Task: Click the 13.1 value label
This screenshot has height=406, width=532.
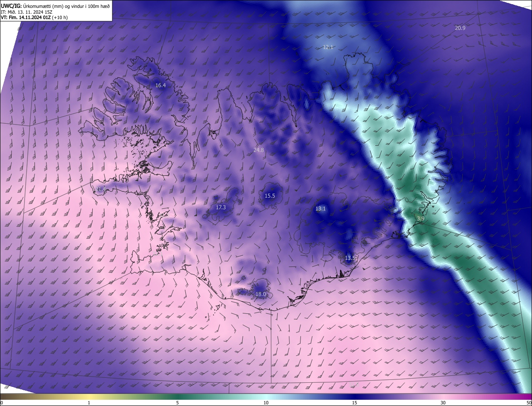Action: pyautogui.click(x=320, y=209)
